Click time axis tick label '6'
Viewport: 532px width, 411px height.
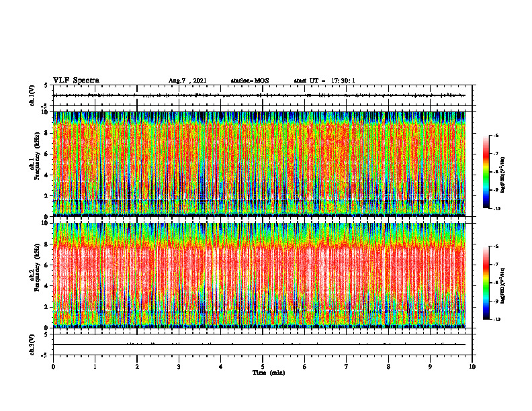(305, 367)
